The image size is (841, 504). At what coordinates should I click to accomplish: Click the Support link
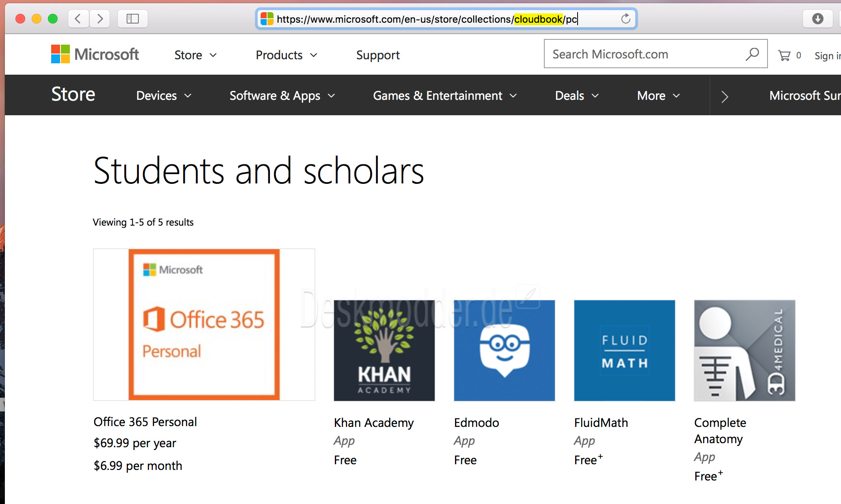(378, 55)
